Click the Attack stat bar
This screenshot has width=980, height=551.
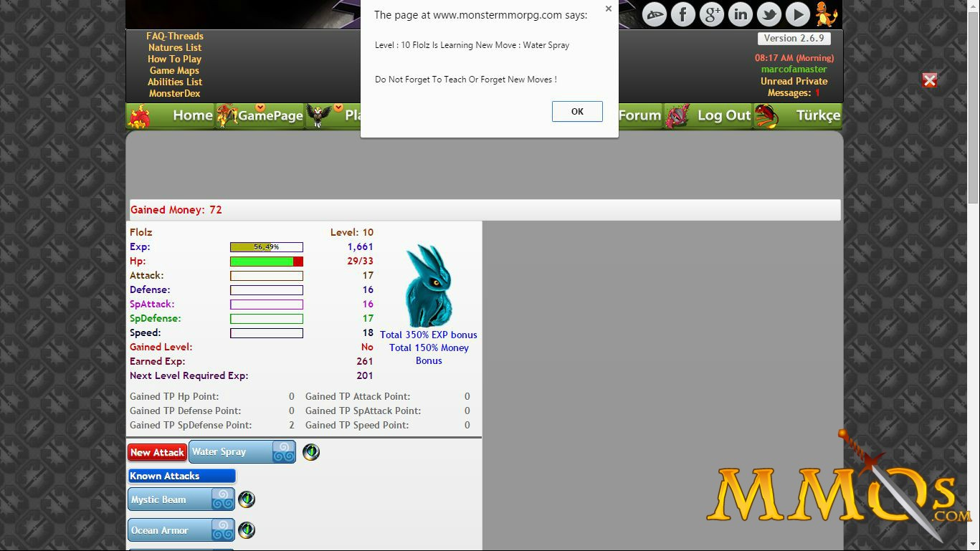[x=267, y=276]
